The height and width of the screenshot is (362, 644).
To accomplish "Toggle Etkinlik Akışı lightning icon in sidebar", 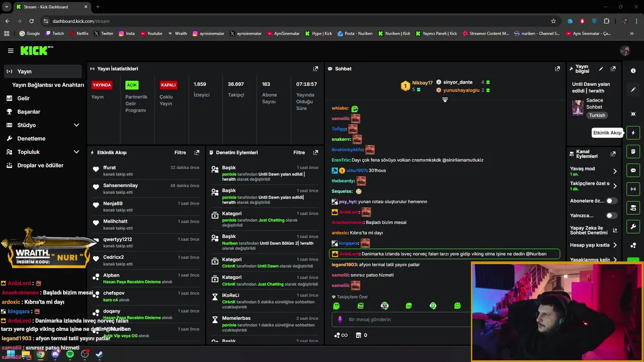I will click(633, 133).
